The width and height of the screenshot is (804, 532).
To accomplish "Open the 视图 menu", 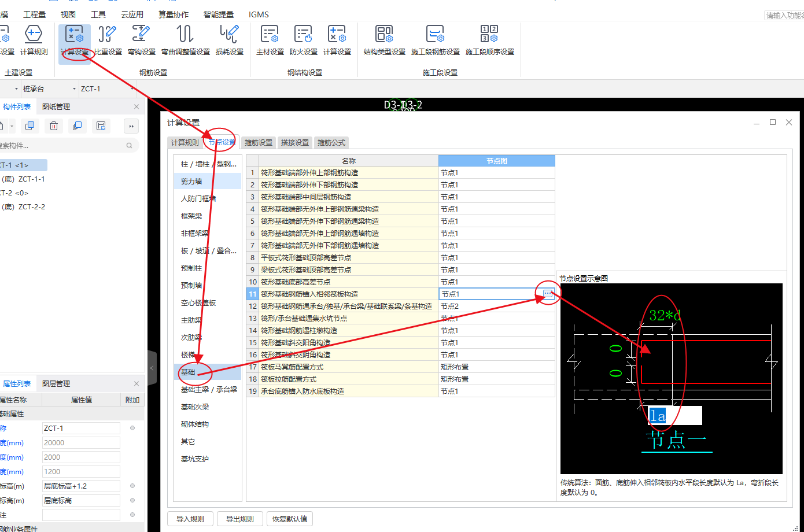I will [x=68, y=14].
